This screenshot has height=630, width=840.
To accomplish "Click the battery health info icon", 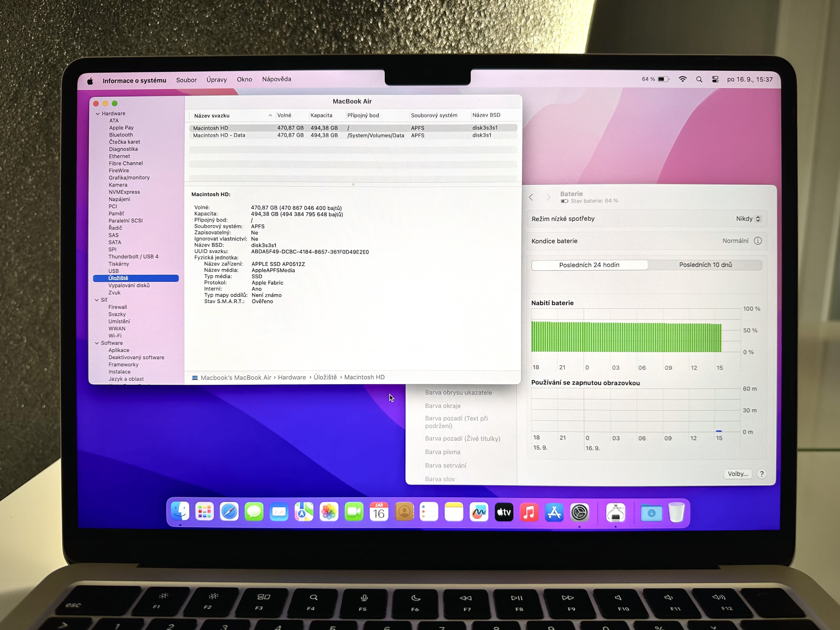I will click(757, 241).
